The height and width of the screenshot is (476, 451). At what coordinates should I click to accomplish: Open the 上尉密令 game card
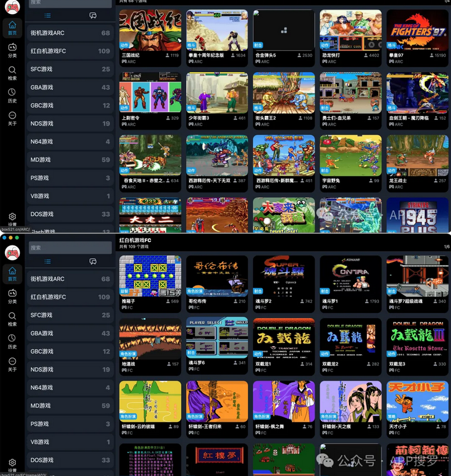pos(150,101)
